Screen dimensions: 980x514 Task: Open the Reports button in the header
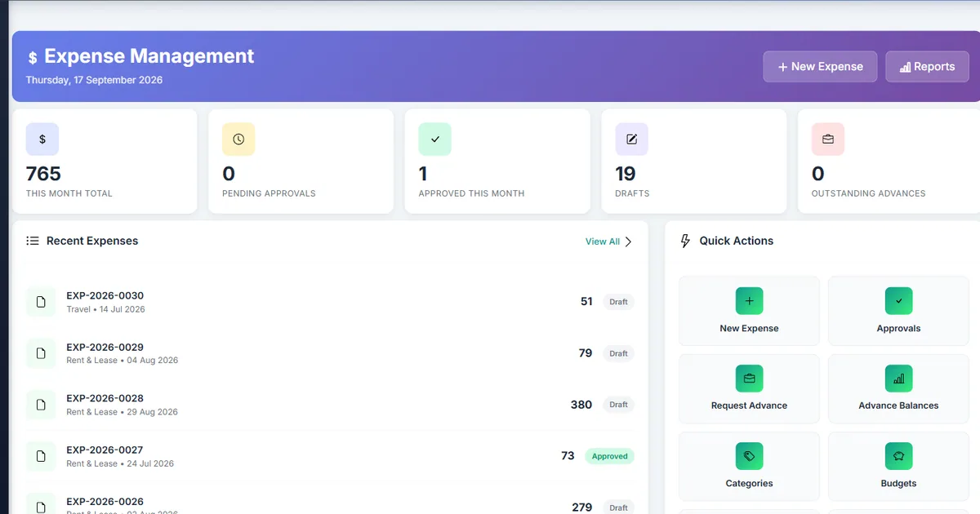coord(927,67)
